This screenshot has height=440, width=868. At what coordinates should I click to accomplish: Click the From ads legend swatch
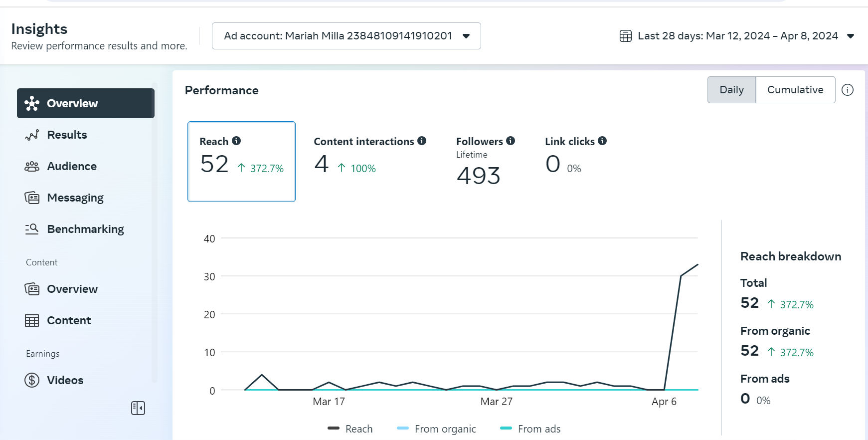pyautogui.click(x=506, y=429)
